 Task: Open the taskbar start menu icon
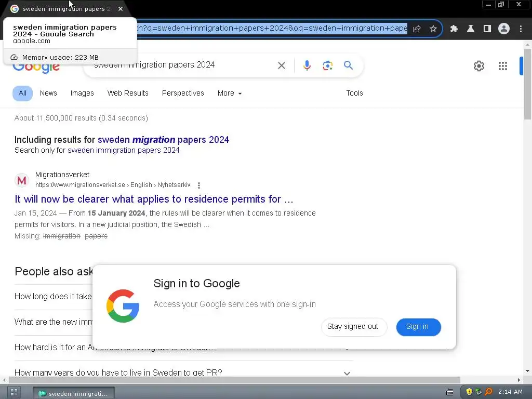pyautogui.click(x=14, y=393)
